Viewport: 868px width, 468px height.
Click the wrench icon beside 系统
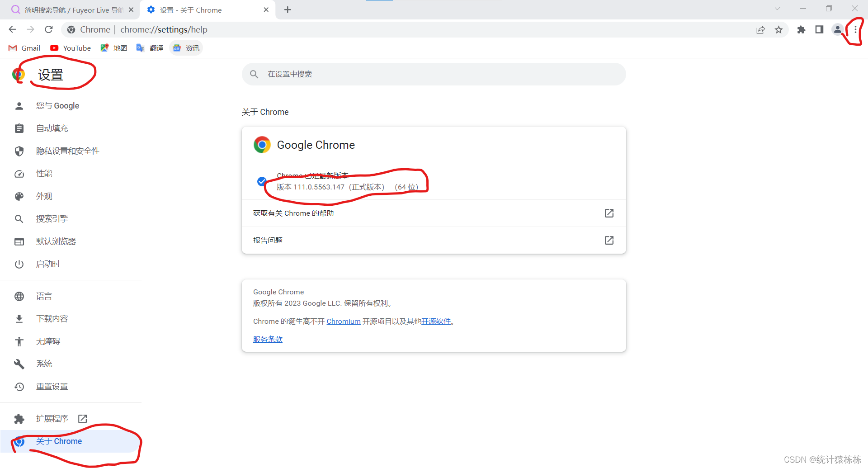19,364
